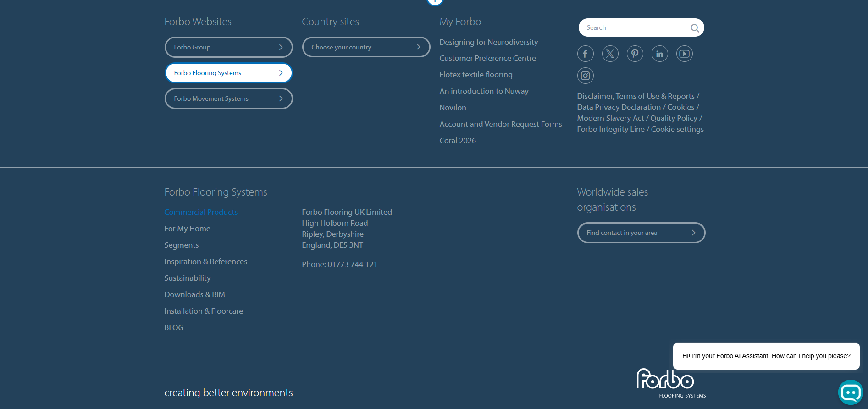Open Forbo X (Twitter) profile icon
This screenshot has height=409, width=868.
(610, 54)
